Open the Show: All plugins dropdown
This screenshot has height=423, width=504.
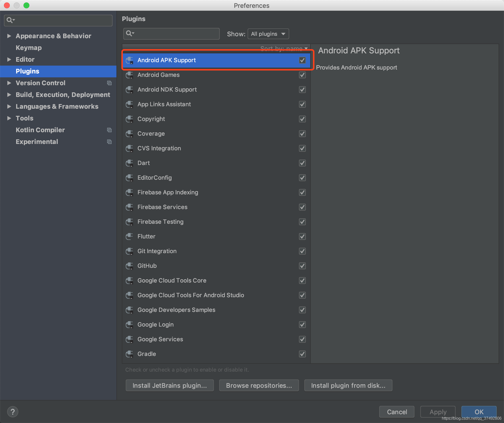click(x=268, y=34)
